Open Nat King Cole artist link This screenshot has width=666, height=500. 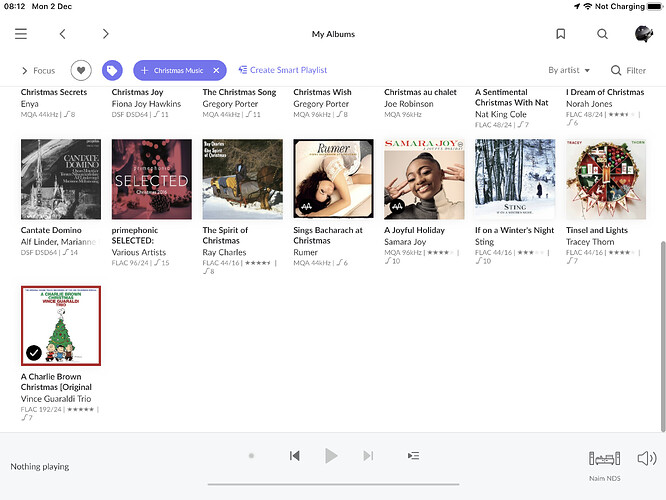[501, 114]
